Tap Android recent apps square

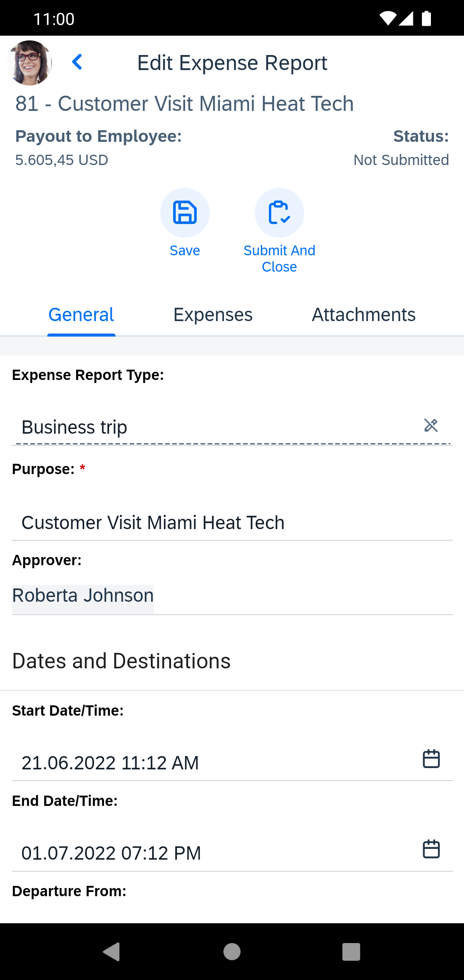(351, 952)
